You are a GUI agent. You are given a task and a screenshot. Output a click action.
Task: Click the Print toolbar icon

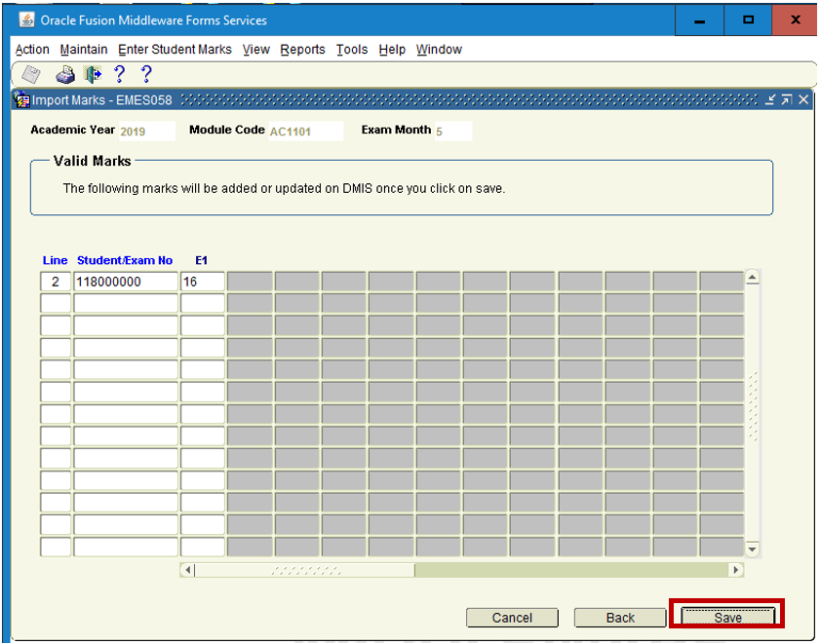(65, 74)
